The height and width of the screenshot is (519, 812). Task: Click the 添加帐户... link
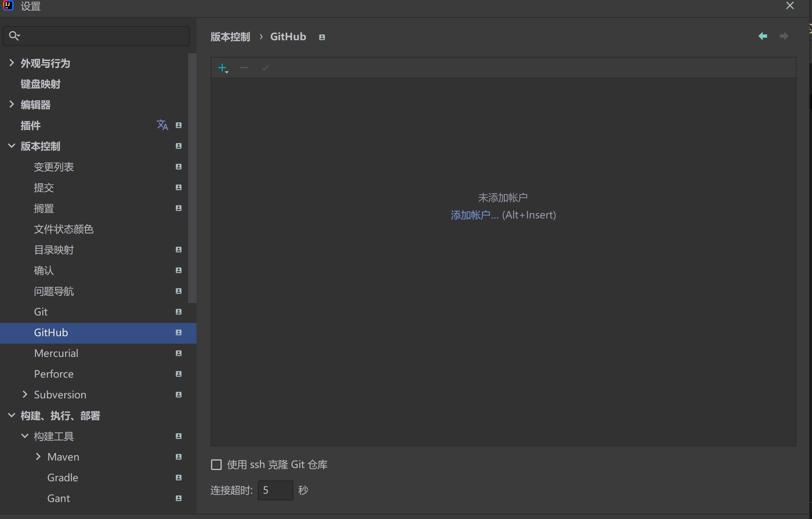[474, 215]
